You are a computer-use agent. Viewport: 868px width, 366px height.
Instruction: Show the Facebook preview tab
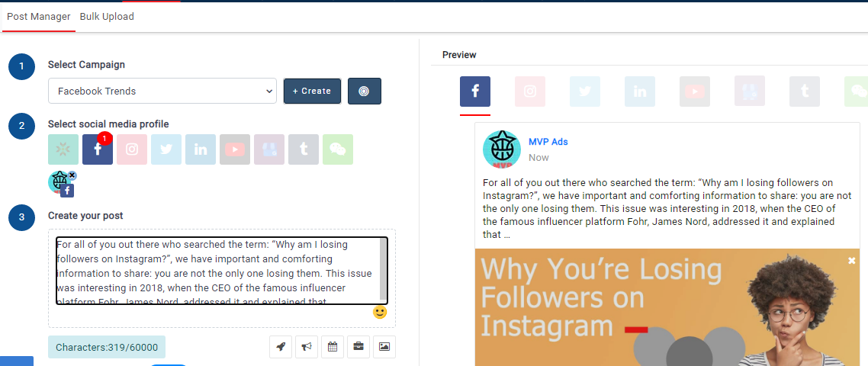[x=474, y=91]
